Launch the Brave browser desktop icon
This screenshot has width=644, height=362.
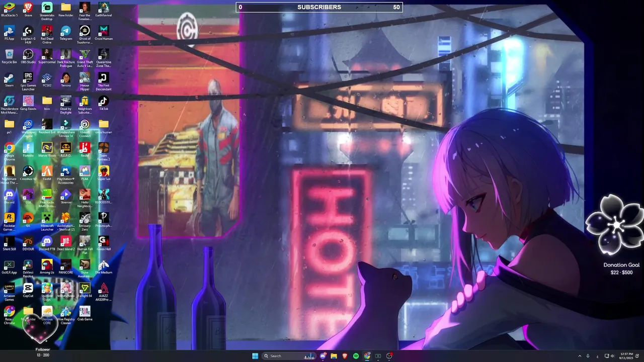click(28, 7)
